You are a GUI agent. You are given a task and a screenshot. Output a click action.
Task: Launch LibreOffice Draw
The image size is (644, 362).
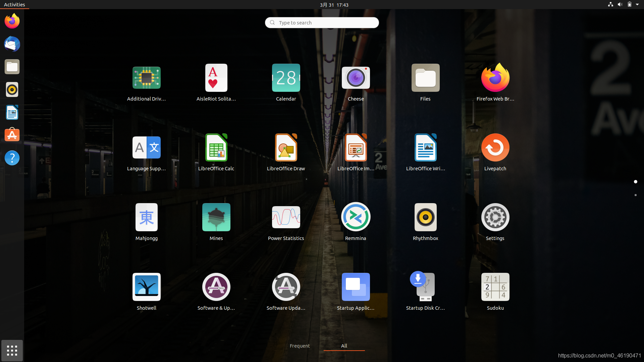(x=286, y=148)
